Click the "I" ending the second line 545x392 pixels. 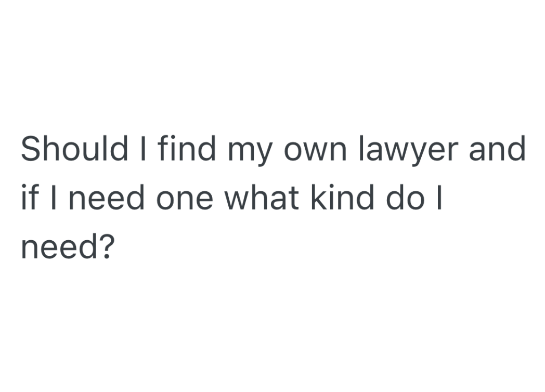coord(439,198)
